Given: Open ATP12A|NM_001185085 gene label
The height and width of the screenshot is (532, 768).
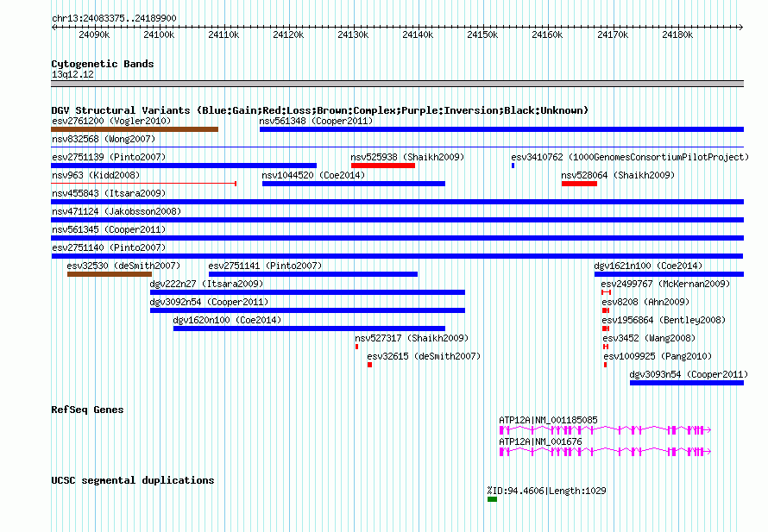Looking at the screenshot, I should point(548,420).
